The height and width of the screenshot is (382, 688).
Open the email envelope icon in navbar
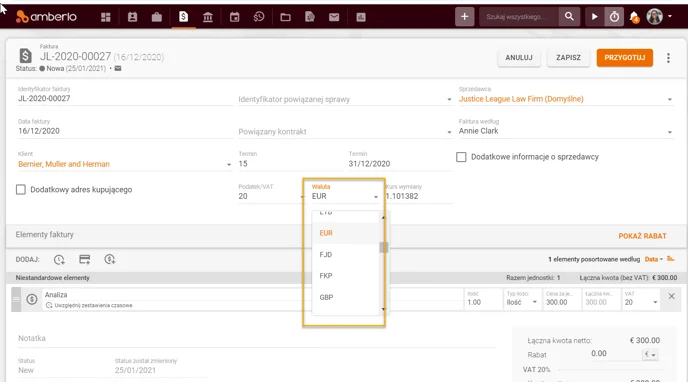(x=334, y=17)
